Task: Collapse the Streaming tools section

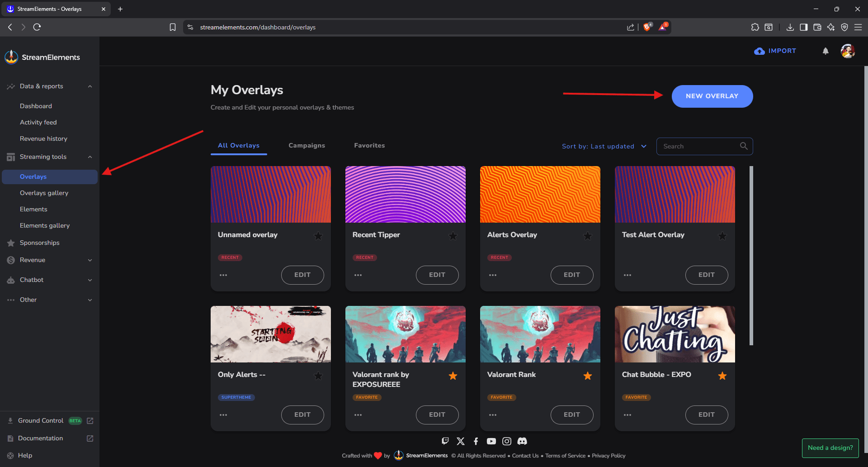Action: point(90,157)
